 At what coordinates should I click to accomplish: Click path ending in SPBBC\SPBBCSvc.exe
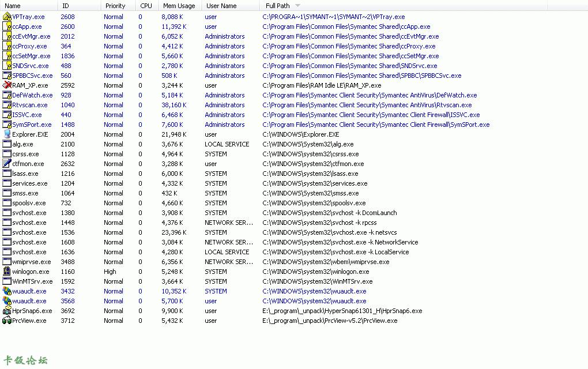point(362,76)
